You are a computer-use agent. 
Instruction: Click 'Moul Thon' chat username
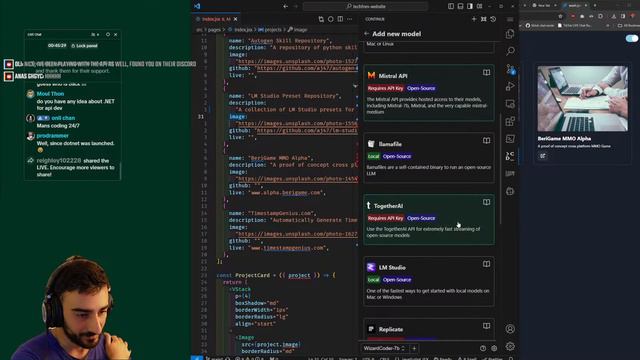[x=50, y=94]
